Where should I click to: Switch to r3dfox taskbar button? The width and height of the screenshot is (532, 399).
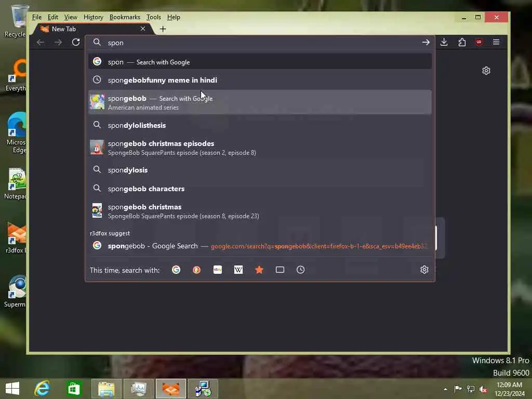point(171,389)
